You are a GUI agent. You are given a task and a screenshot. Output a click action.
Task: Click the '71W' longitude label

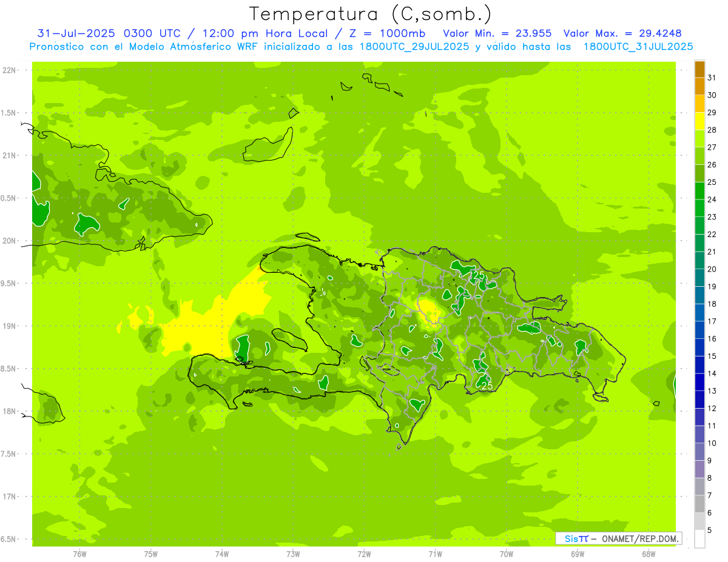[x=435, y=554]
